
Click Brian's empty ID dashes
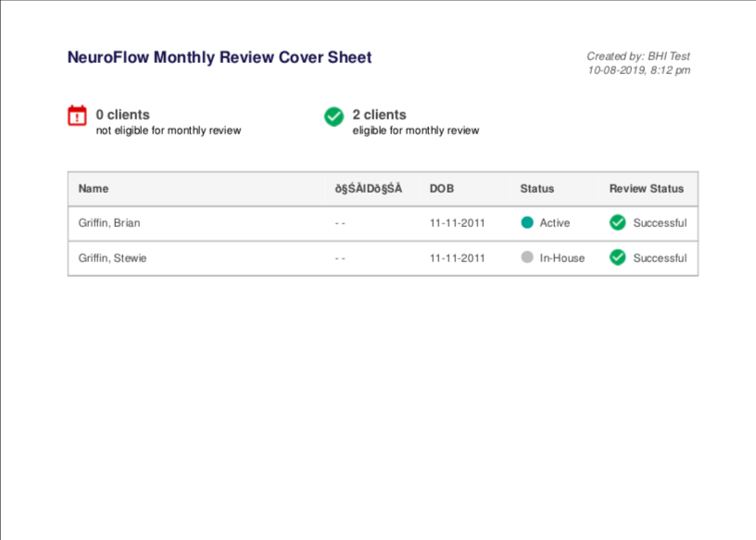coord(340,223)
